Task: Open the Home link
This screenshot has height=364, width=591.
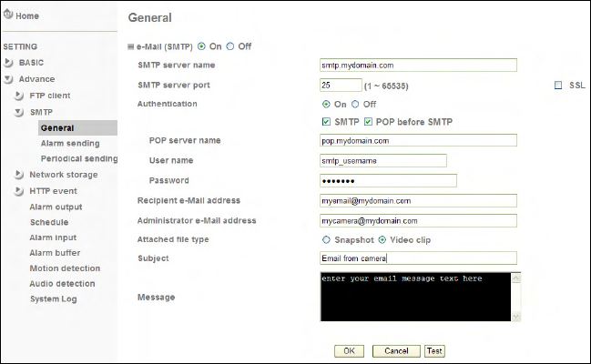Action: pyautogui.click(x=27, y=16)
